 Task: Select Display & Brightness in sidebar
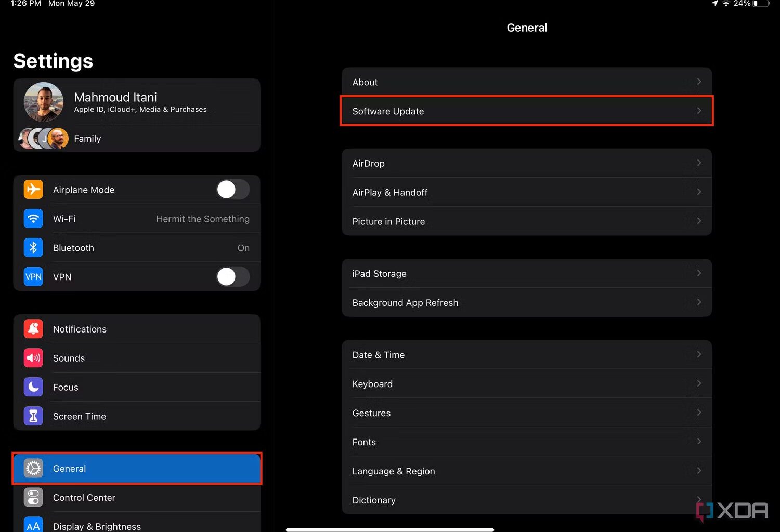pos(137,523)
